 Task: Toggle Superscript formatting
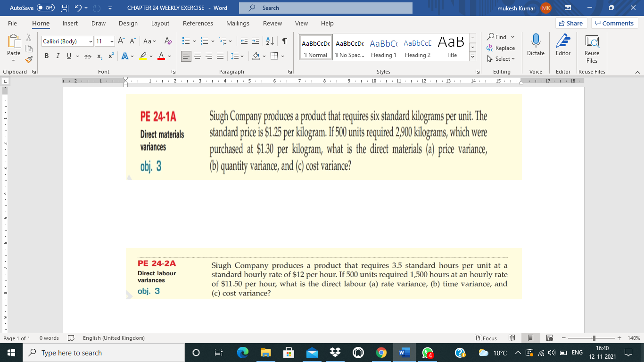point(111,57)
